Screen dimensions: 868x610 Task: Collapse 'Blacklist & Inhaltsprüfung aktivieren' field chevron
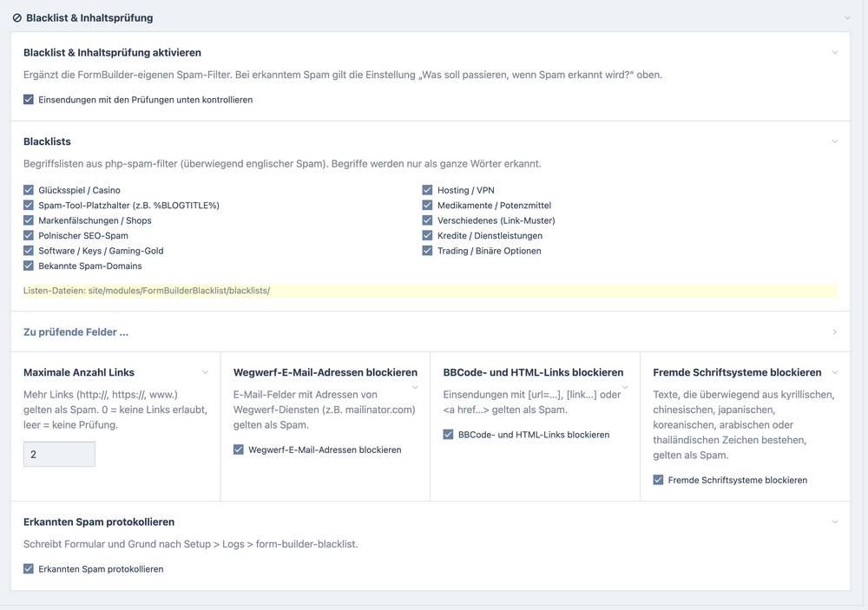(835, 53)
